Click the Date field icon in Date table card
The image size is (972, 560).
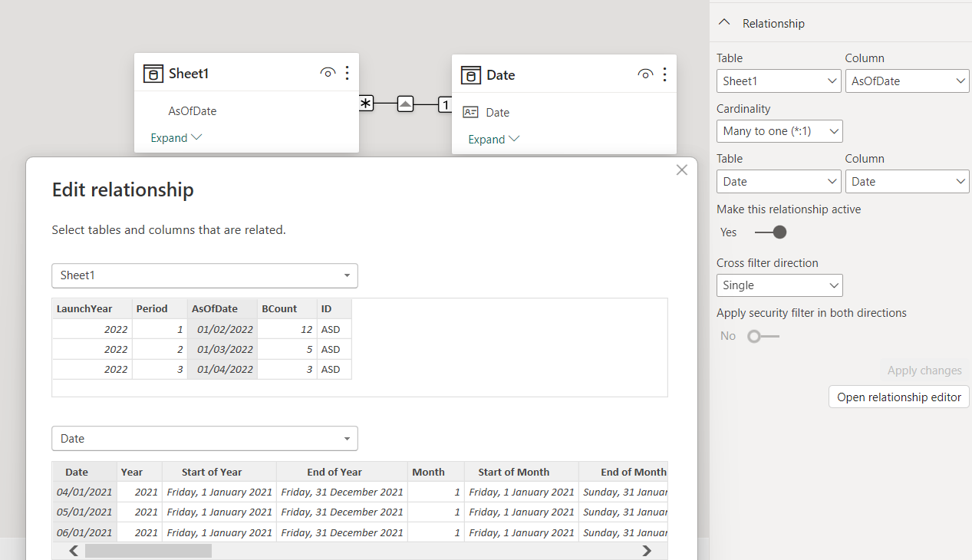point(471,112)
